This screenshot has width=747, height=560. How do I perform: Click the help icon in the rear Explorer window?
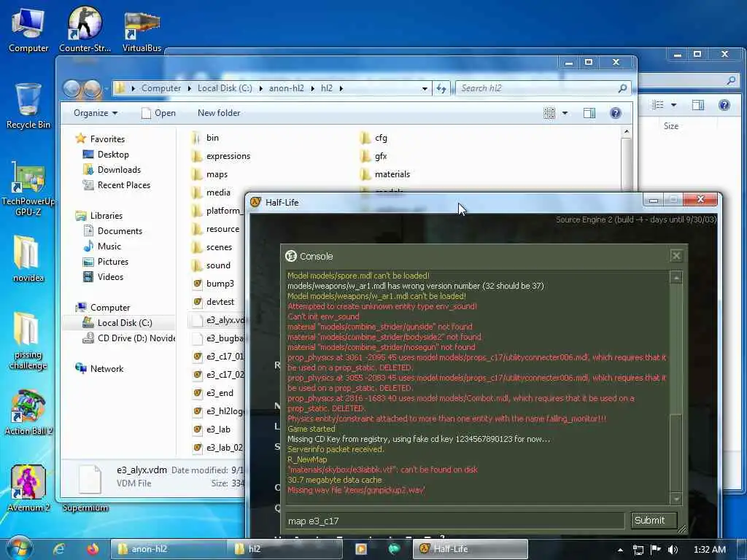(x=724, y=105)
